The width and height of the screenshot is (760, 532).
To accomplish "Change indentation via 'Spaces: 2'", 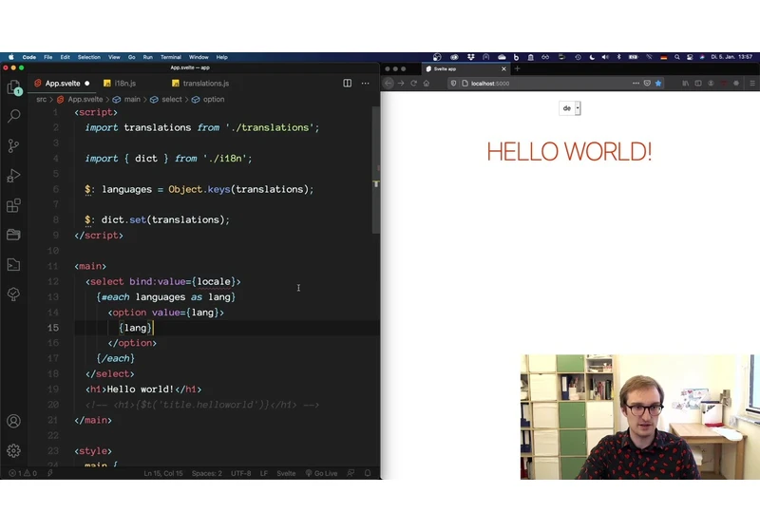I will point(207,473).
